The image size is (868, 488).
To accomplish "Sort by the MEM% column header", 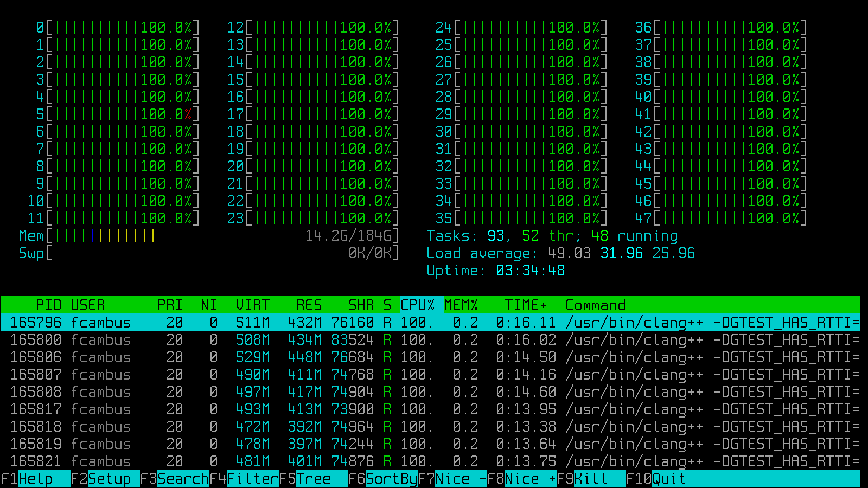I will 461,305.
